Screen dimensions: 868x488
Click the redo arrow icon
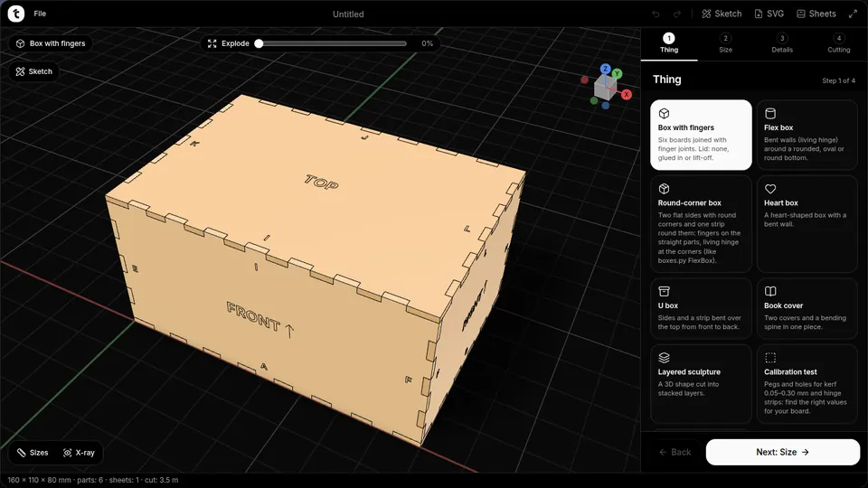(677, 14)
